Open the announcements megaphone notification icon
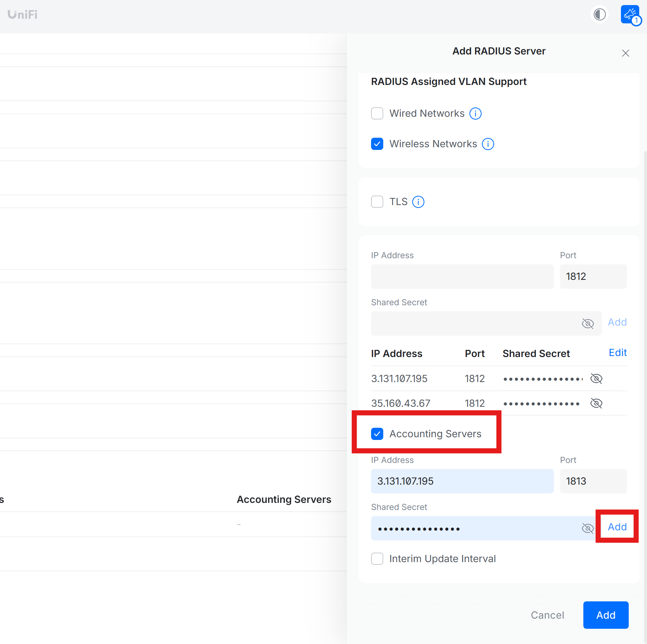 [x=630, y=14]
